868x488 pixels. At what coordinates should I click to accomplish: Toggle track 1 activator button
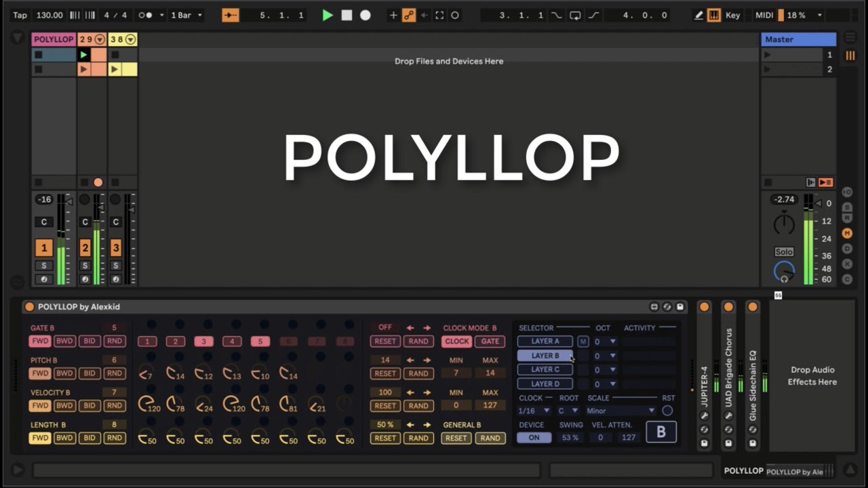(x=44, y=248)
